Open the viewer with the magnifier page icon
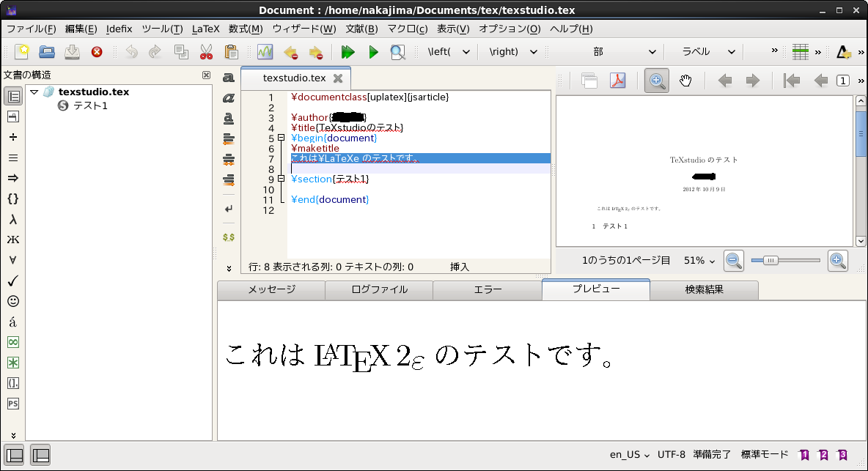Image resolution: width=868 pixels, height=471 pixels. [397, 52]
